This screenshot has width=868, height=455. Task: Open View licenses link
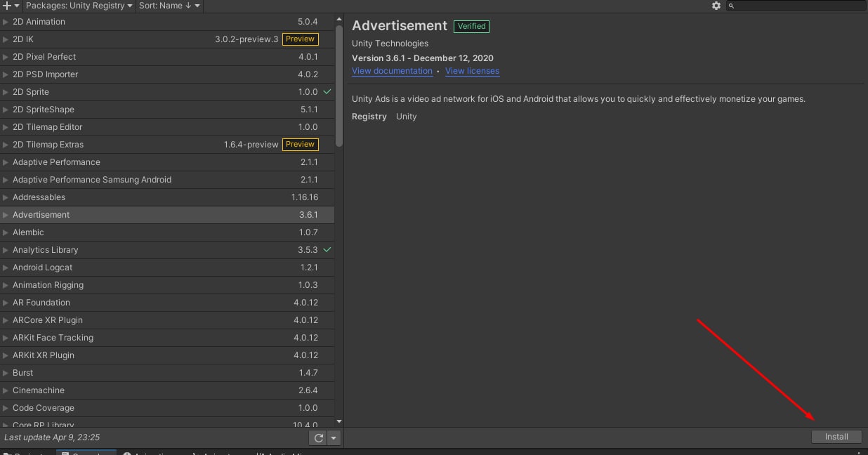click(472, 71)
